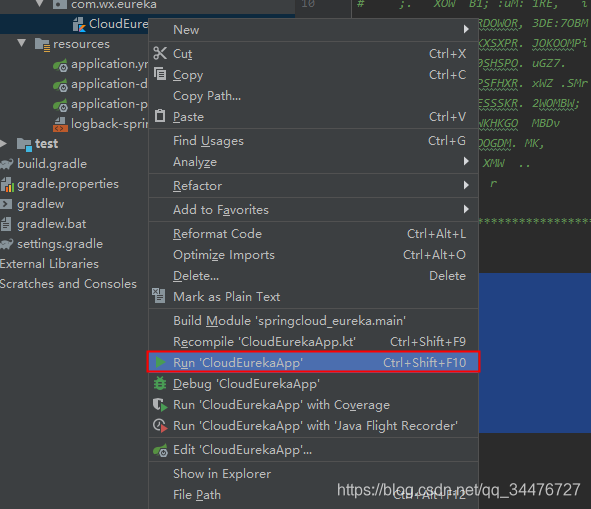Select Scratches and Consoles node
This screenshot has height=509, width=591.
click(x=68, y=284)
